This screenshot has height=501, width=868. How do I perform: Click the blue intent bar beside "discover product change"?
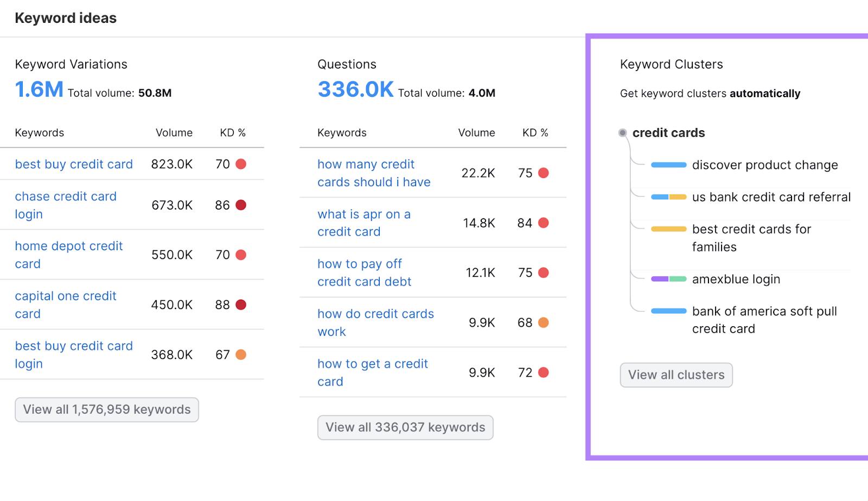pos(668,164)
